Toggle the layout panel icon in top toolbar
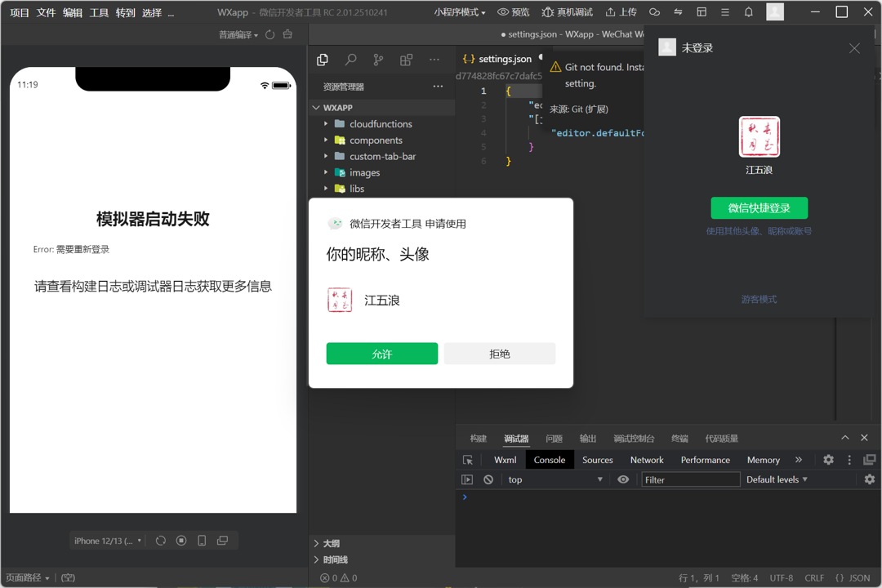This screenshot has height=588, width=882. click(702, 11)
